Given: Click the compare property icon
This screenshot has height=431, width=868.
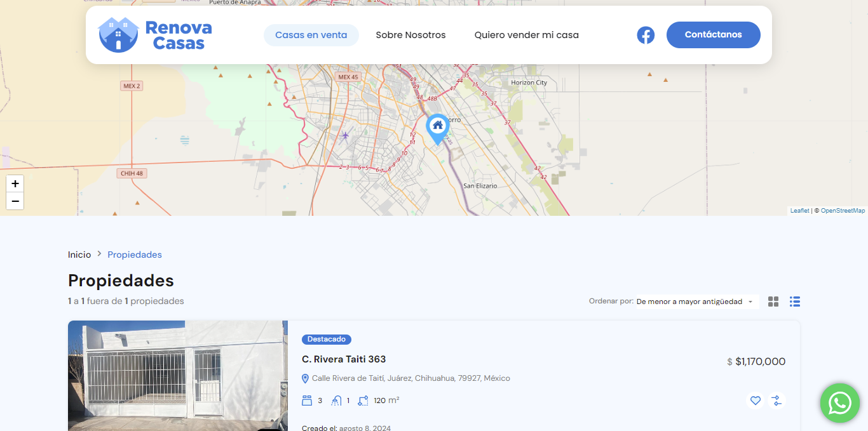Looking at the screenshot, I should (x=776, y=401).
